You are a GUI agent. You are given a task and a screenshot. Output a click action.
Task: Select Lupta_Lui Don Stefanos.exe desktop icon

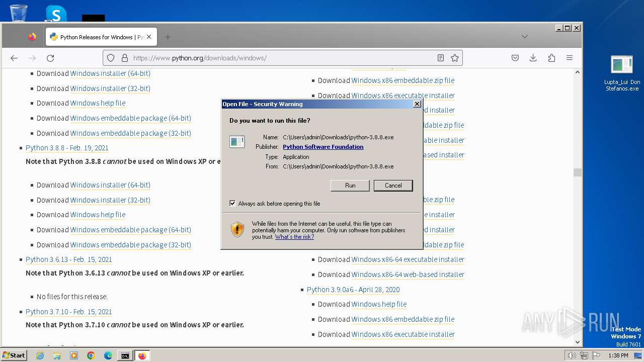pyautogui.click(x=622, y=73)
